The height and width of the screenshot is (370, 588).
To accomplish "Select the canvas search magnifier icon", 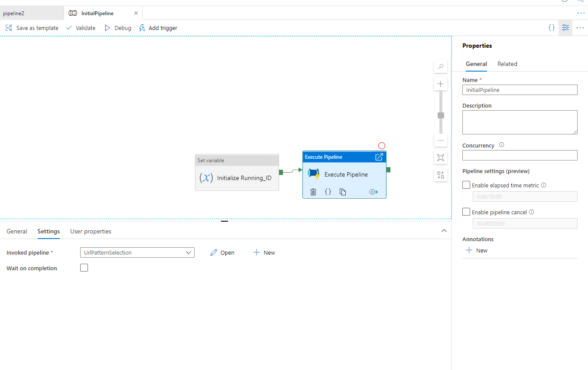I will [440, 66].
